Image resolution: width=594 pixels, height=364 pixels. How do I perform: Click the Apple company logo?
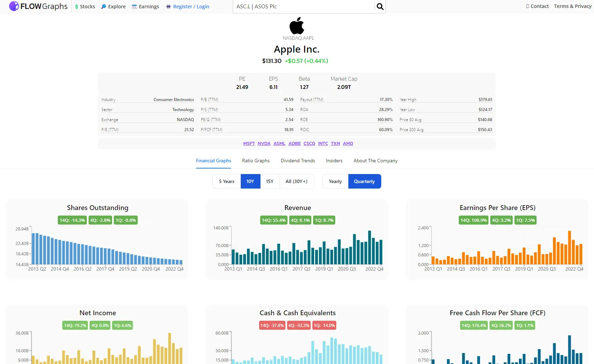pos(296,26)
